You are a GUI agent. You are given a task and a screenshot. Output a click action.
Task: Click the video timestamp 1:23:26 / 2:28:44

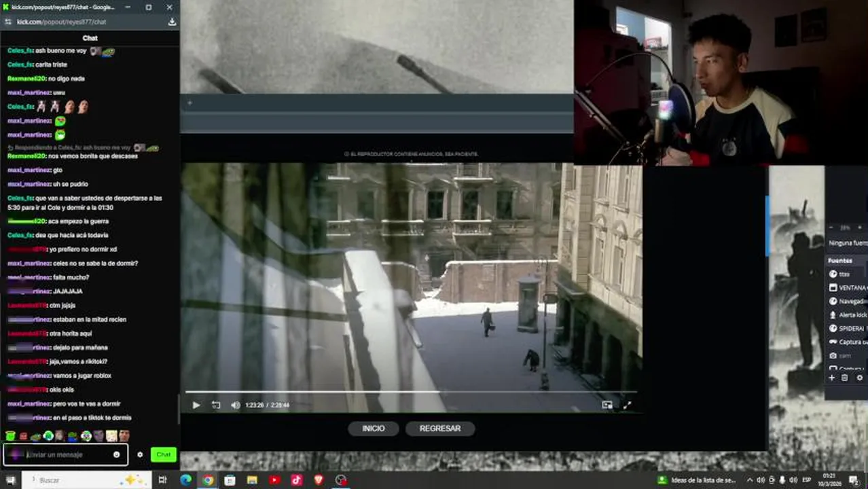click(x=268, y=405)
